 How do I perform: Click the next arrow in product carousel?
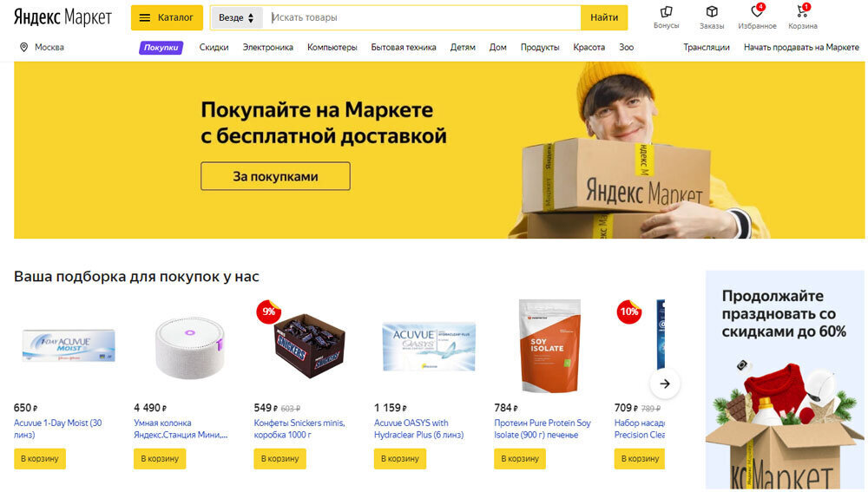pyautogui.click(x=665, y=384)
